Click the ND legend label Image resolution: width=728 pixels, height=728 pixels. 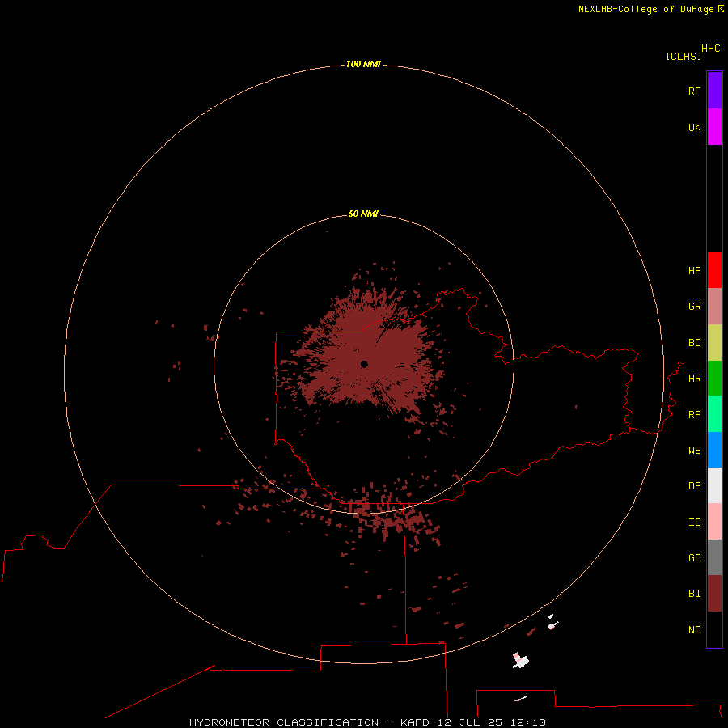(694, 630)
